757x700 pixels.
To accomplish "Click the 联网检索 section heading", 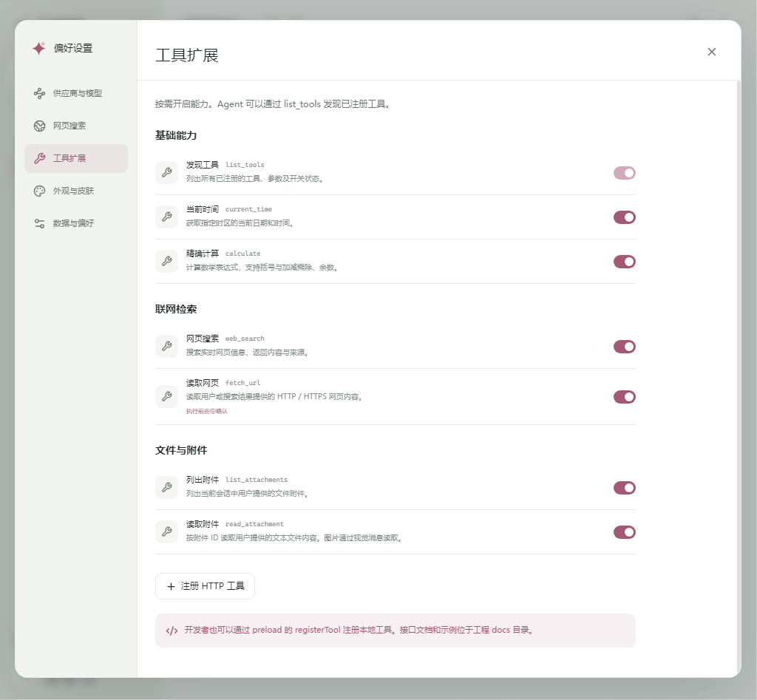I will point(176,309).
